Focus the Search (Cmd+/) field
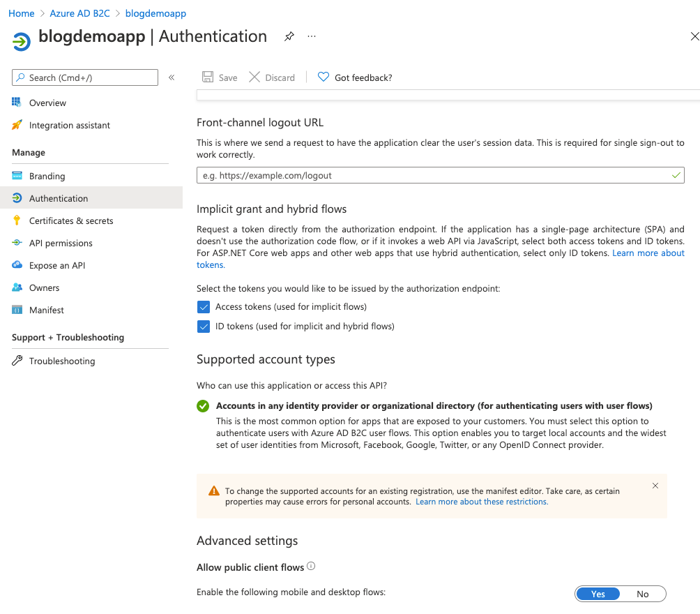Screen dimensions: 700x614 point(85,77)
